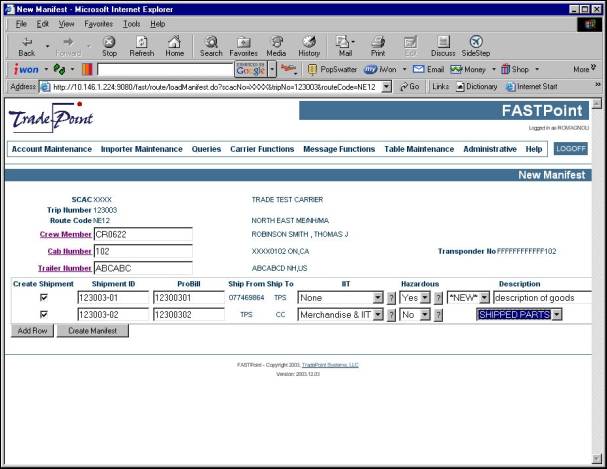Open the Home page icon
Image resolution: width=607 pixels, height=469 pixels.
click(x=175, y=46)
